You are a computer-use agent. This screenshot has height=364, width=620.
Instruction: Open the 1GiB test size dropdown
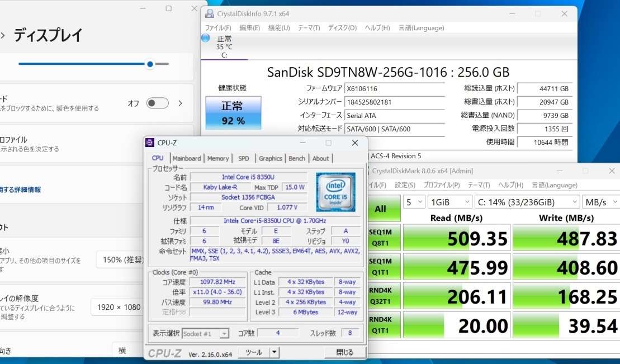(x=449, y=202)
